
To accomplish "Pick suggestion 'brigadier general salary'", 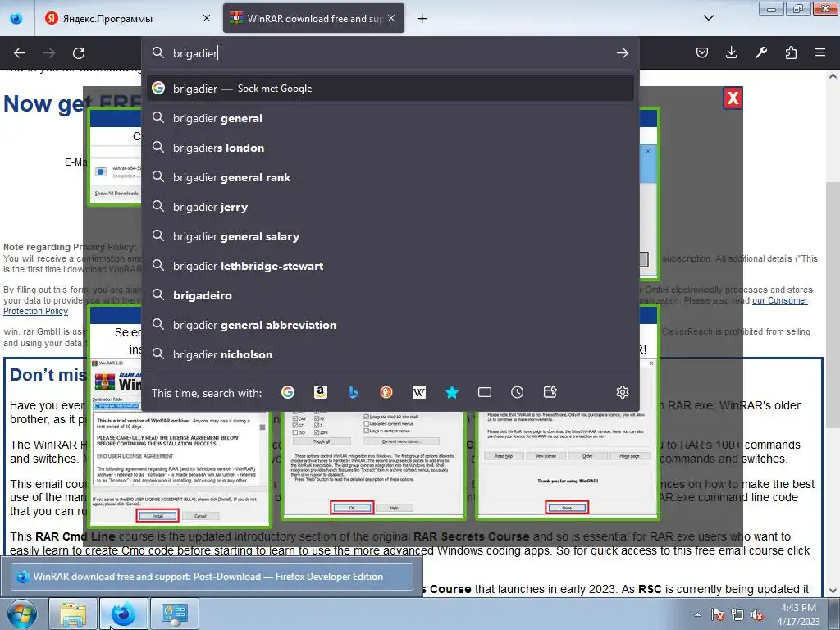I will point(390,236).
